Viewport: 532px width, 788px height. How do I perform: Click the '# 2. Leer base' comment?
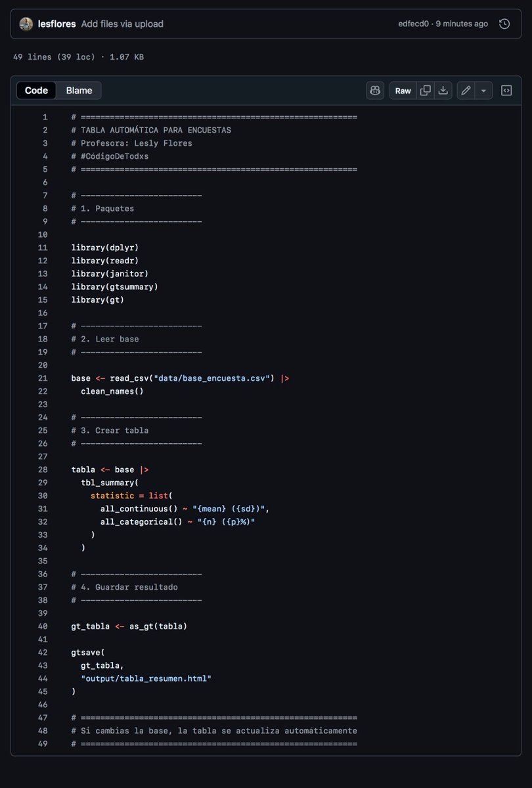coord(105,339)
